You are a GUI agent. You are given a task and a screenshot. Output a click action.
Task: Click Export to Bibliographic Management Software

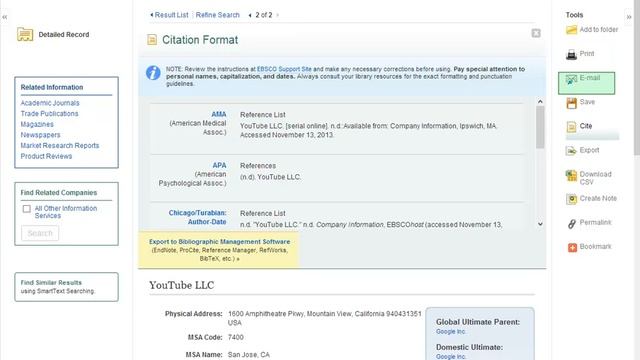[x=220, y=242]
